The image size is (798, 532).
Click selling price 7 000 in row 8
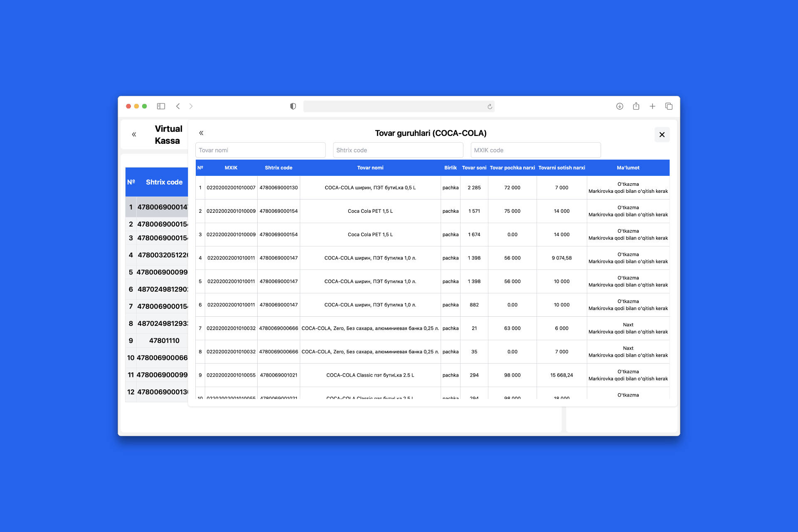pyautogui.click(x=562, y=352)
